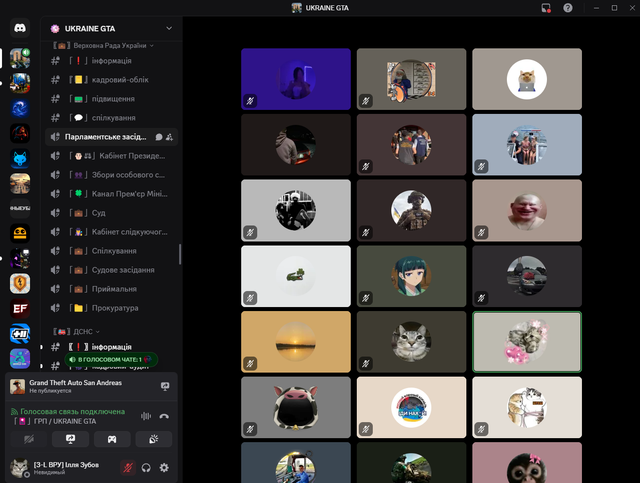Select the hooded person avatar tile
The height and width of the screenshot is (483, 640).
click(296, 145)
